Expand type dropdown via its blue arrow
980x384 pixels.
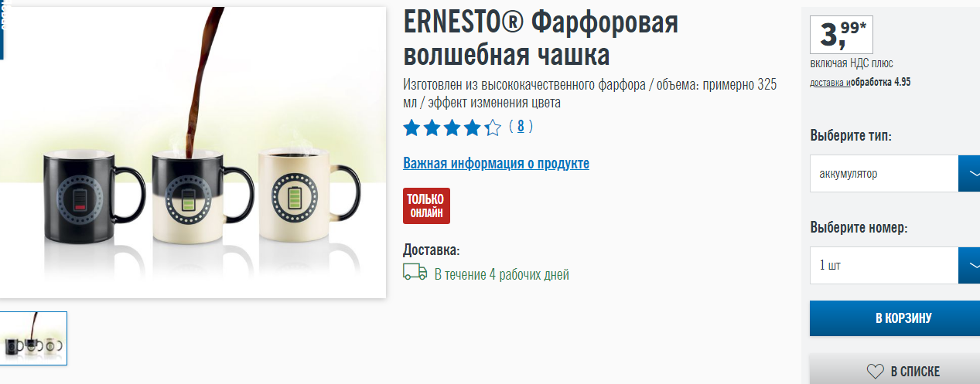(969, 173)
